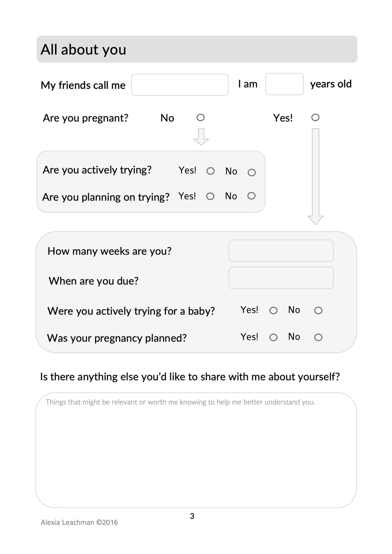Click the long down arrow below "Yes!"
This screenshot has width=392, height=554.
316,176
